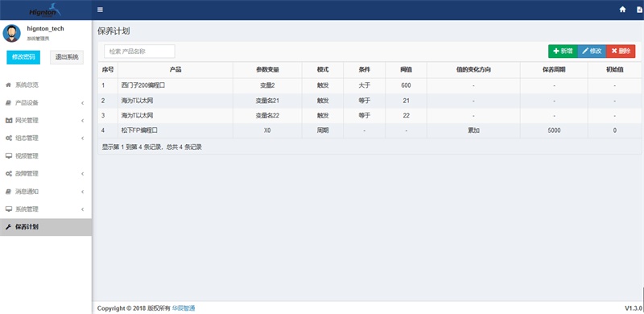The image size is (644, 314).
Task: Click the 退出系统 button
Action: click(67, 57)
